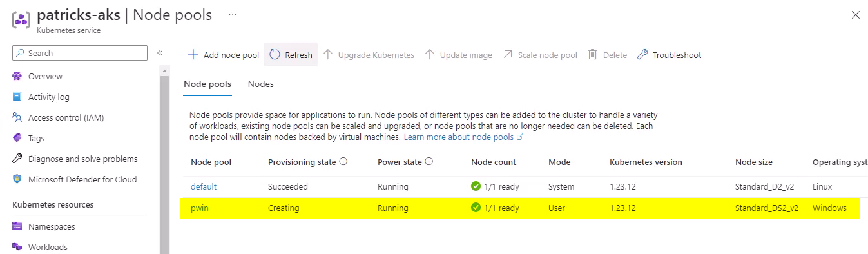
Task: Click the Activity log icon
Action: pyautogui.click(x=17, y=97)
